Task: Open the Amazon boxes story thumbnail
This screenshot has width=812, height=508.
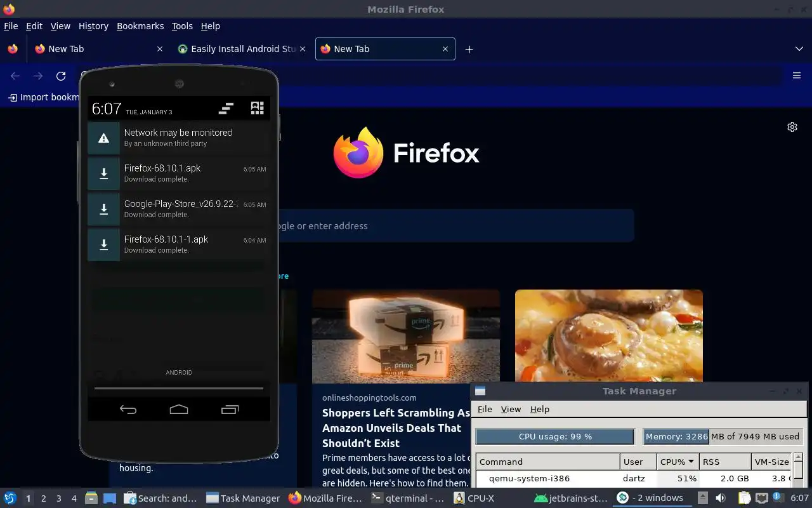Action: [x=406, y=335]
